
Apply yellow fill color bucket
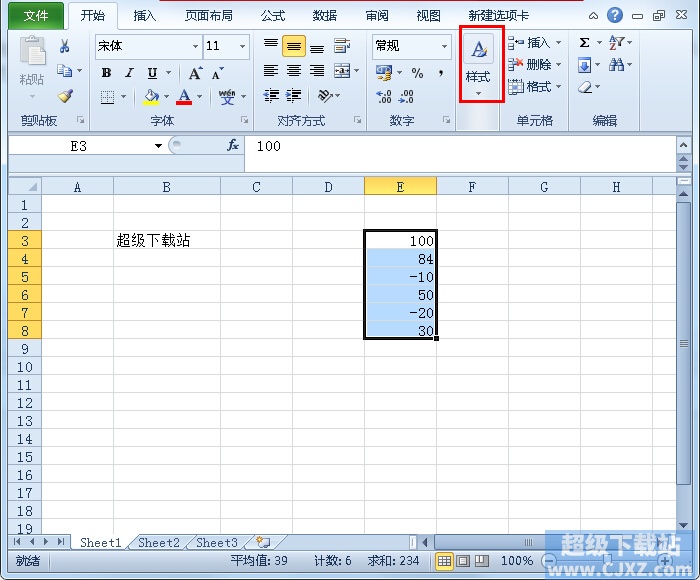coord(151,96)
